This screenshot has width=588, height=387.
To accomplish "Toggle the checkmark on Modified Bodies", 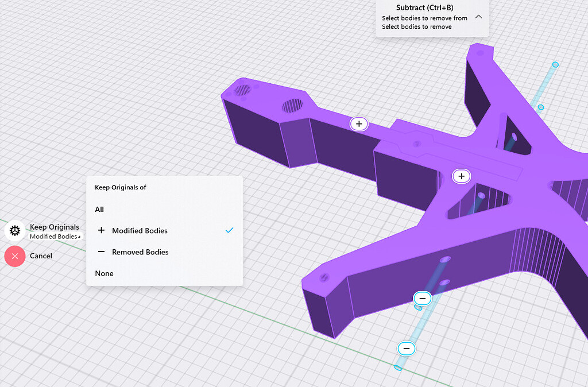I will pyautogui.click(x=230, y=230).
